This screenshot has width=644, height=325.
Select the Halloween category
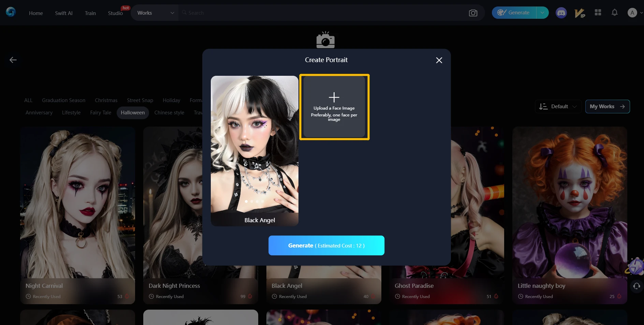click(x=133, y=113)
